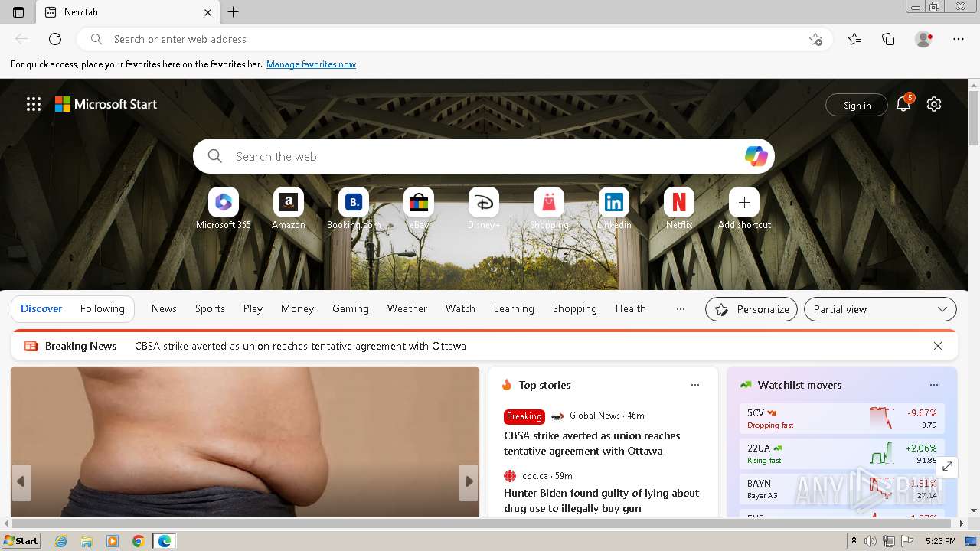
Task: Open Watchlist movers more options
Action: [934, 385]
